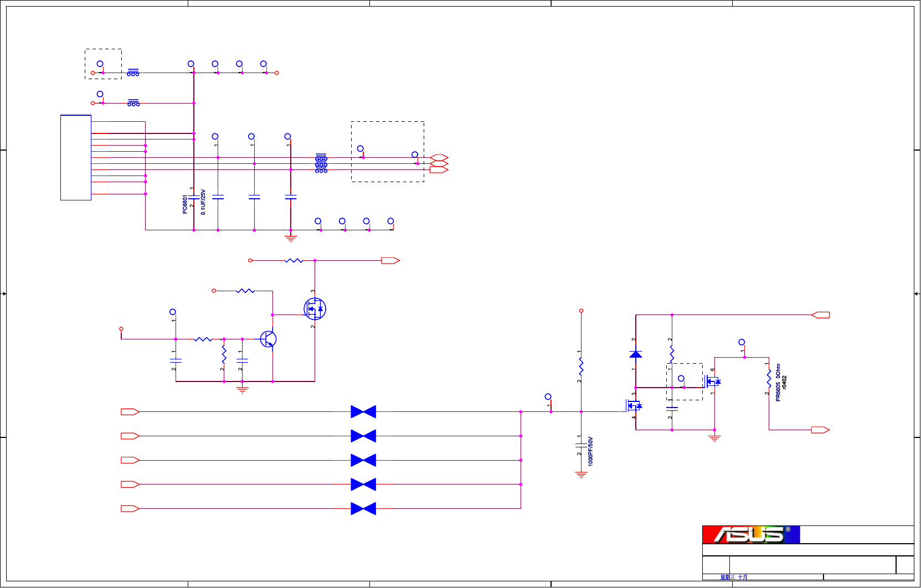This screenshot has width=921, height=588.
Task: Select test point left of the 1000PF/50V node
Action: pos(548,396)
